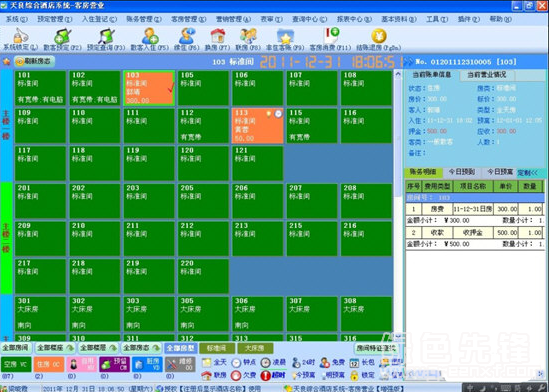Select the orange occupied room 113 tile
Screen dimensions: 550x392
(257, 126)
